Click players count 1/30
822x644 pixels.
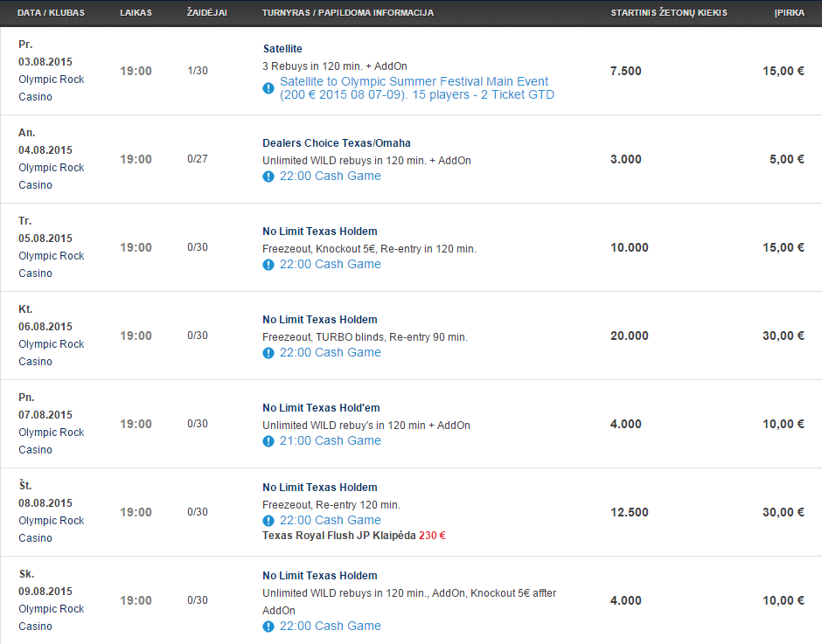(198, 71)
